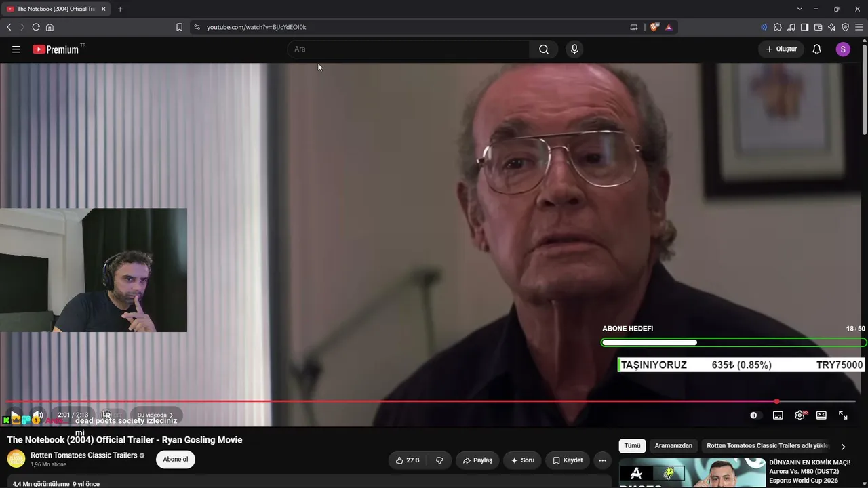
Task: Go to YouTube Premium home via logo
Action: (55, 49)
